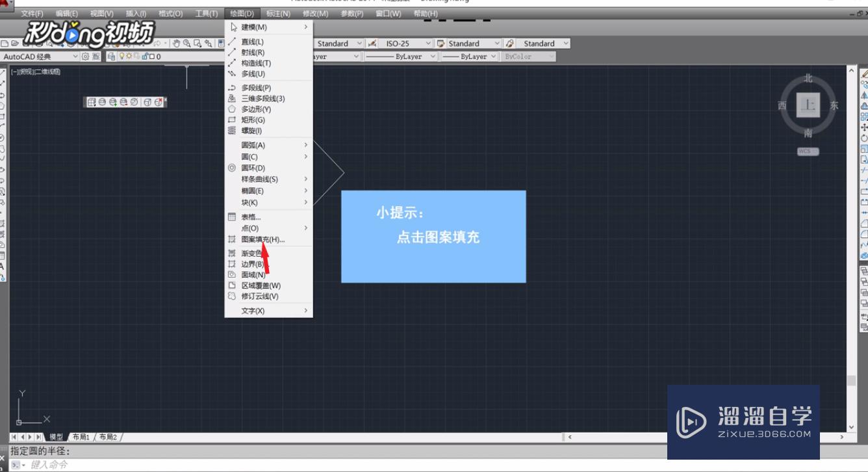
Task: Open the Layer Properties Manager icon
Action: pyautogui.click(x=112, y=57)
